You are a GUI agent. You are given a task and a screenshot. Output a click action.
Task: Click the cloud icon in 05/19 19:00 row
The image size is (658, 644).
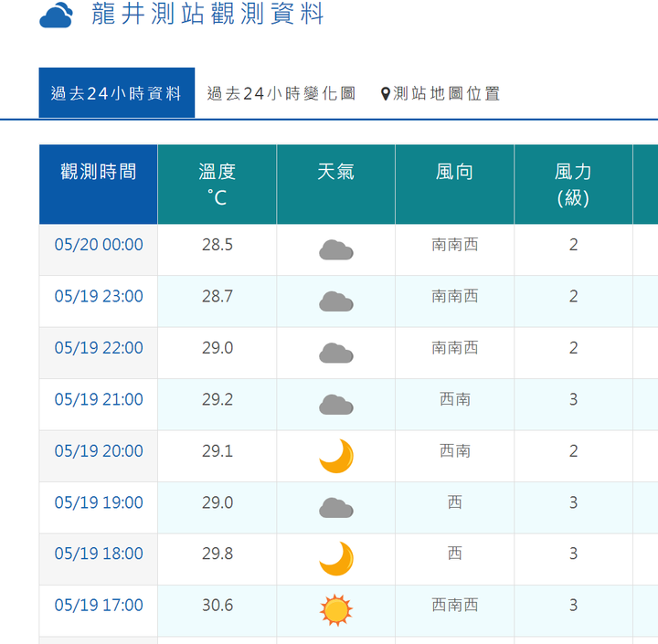pyautogui.click(x=336, y=508)
